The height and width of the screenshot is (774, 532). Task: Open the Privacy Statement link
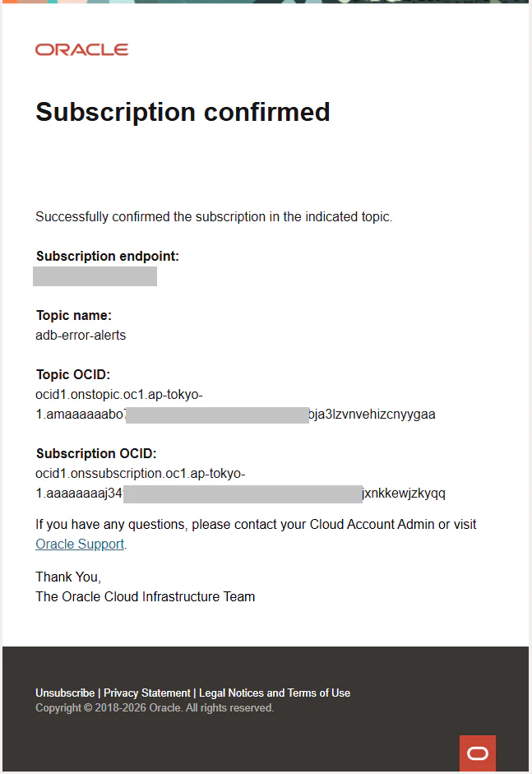(146, 693)
